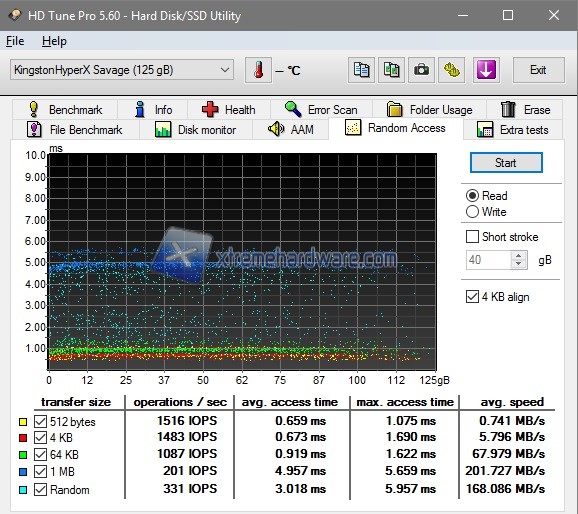Click the 5.957 ms max access time
The height and width of the screenshot is (514, 578).
coord(410,489)
